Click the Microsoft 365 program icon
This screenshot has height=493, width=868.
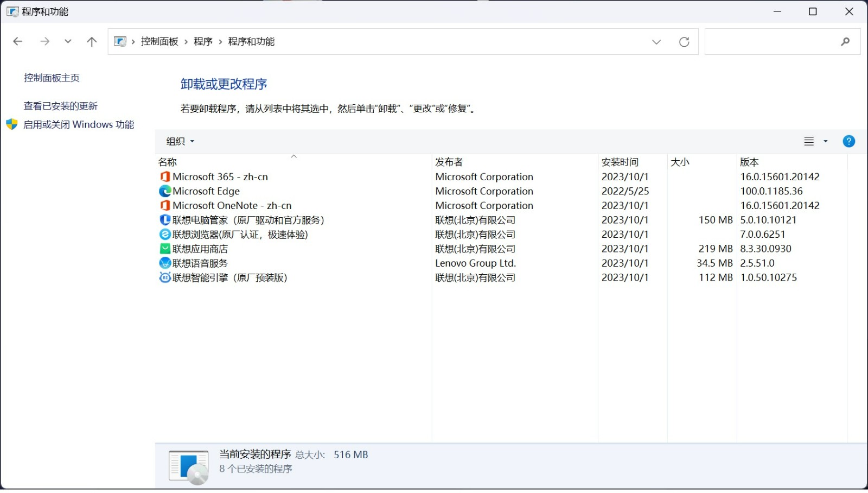[165, 177]
